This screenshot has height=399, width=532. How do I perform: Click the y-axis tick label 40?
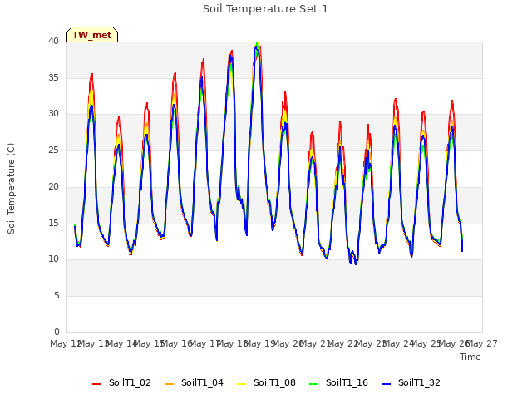point(53,41)
